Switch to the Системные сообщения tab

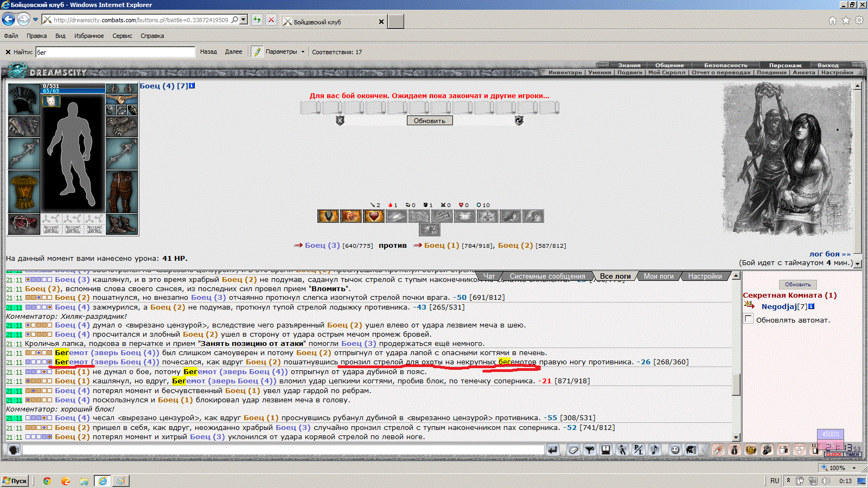pos(547,276)
